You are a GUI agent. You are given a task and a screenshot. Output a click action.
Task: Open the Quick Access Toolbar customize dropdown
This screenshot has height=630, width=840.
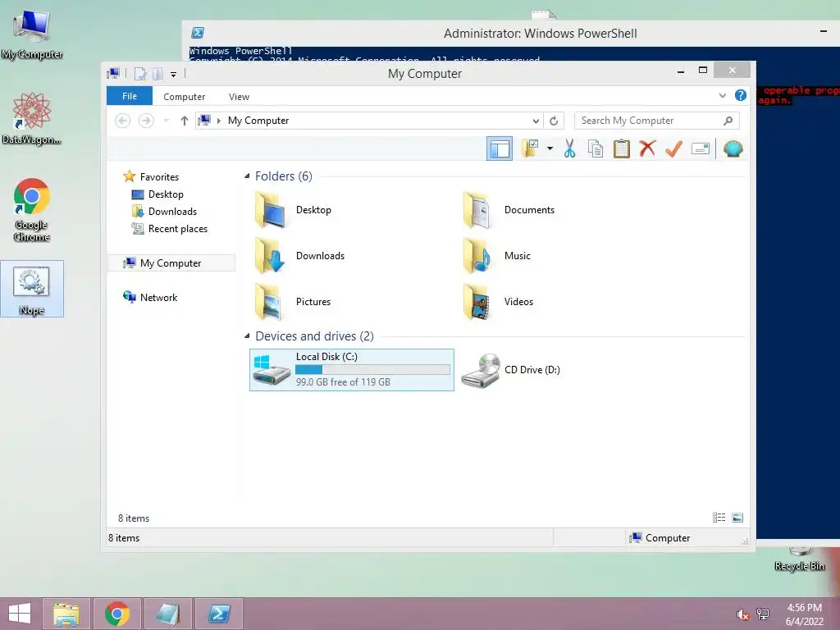pos(174,74)
